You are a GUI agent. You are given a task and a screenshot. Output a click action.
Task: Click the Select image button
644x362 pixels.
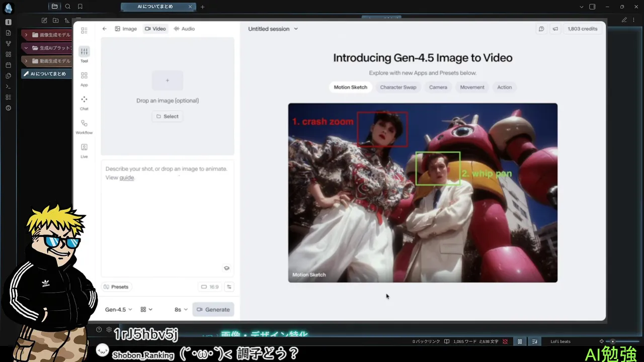pos(168,116)
